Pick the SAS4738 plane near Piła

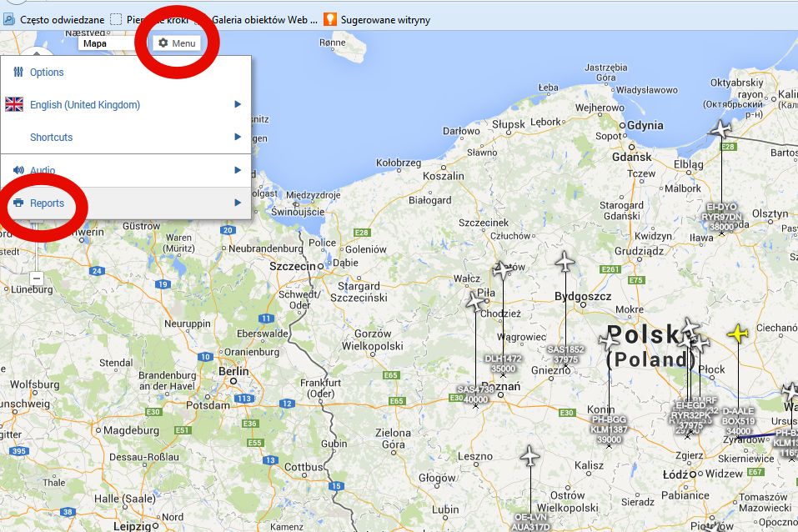[476, 301]
